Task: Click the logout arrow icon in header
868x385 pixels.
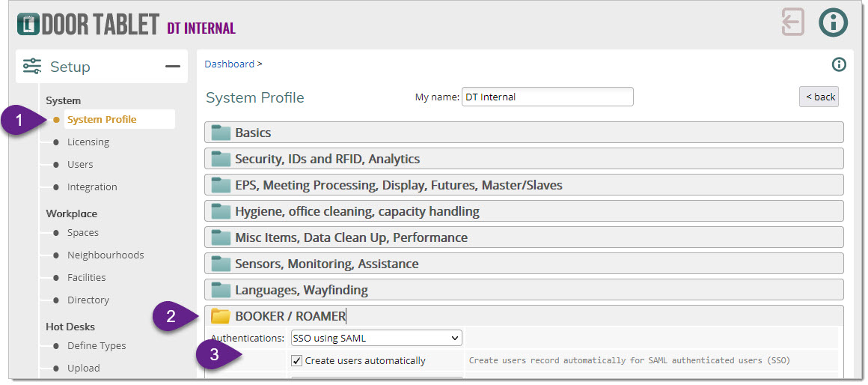Action: point(792,22)
